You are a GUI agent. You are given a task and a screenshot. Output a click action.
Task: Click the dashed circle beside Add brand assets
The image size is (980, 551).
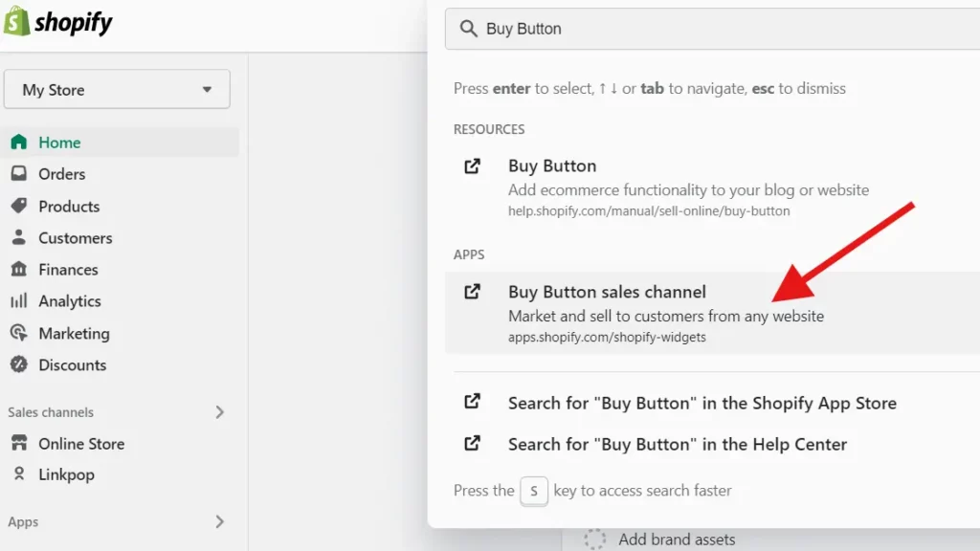(x=595, y=540)
